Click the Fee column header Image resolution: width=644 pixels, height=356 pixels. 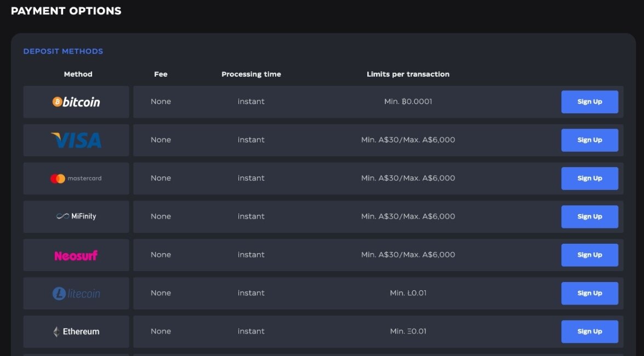pyautogui.click(x=161, y=74)
